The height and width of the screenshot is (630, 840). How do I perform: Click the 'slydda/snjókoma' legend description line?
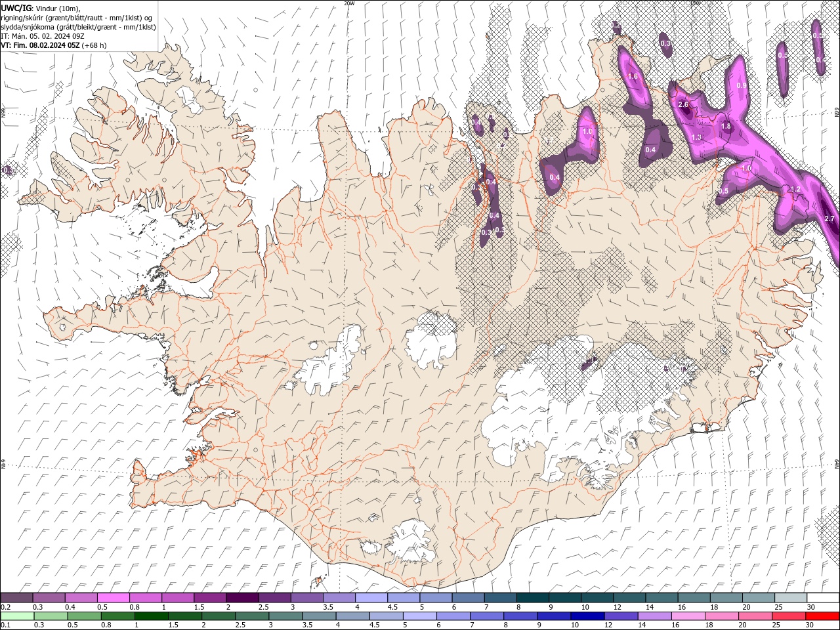click(78, 27)
